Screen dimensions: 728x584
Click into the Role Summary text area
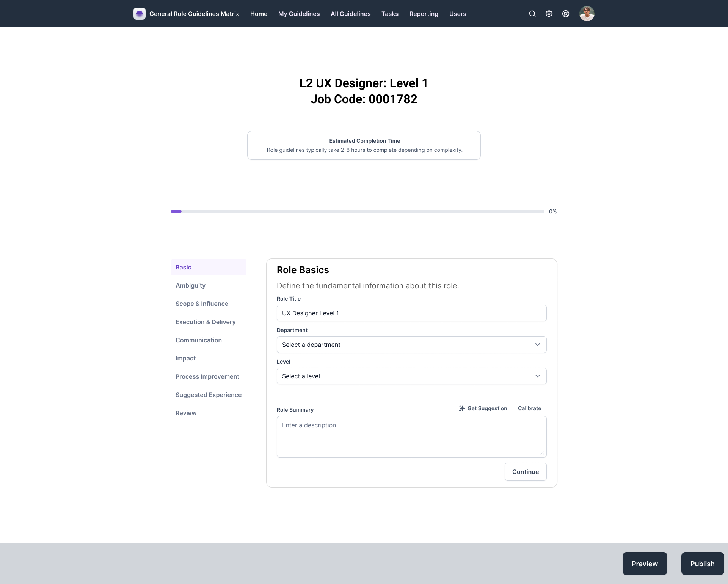click(x=412, y=437)
